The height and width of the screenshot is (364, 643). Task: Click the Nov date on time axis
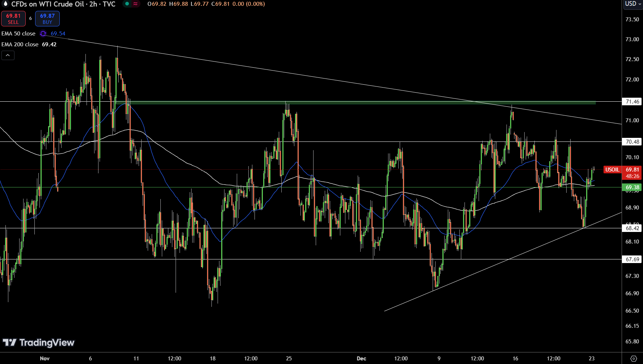[45, 359]
